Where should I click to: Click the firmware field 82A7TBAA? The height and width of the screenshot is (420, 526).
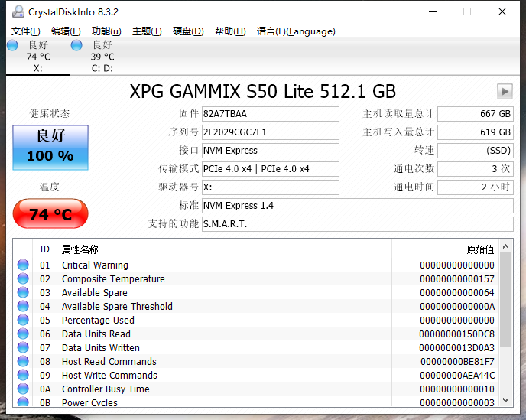click(x=270, y=114)
